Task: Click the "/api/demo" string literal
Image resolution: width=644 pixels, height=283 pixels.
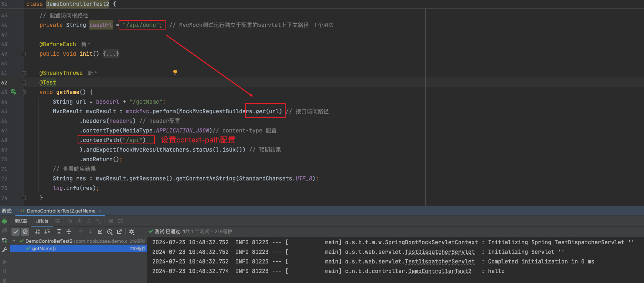Action: tap(141, 25)
